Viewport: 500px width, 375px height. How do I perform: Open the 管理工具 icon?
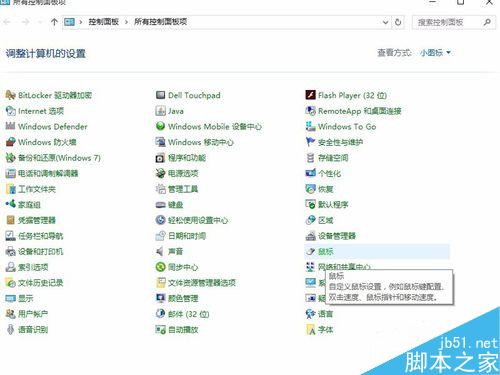pyautogui.click(x=160, y=189)
